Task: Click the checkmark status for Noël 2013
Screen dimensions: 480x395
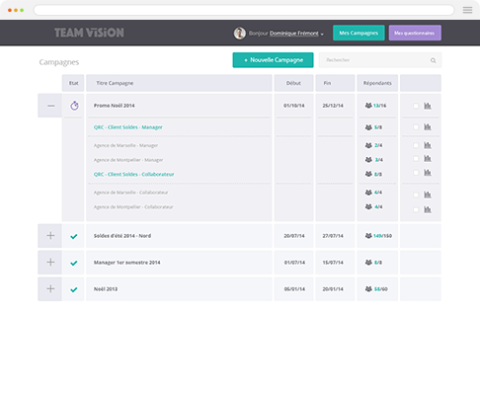Action: [74, 289]
